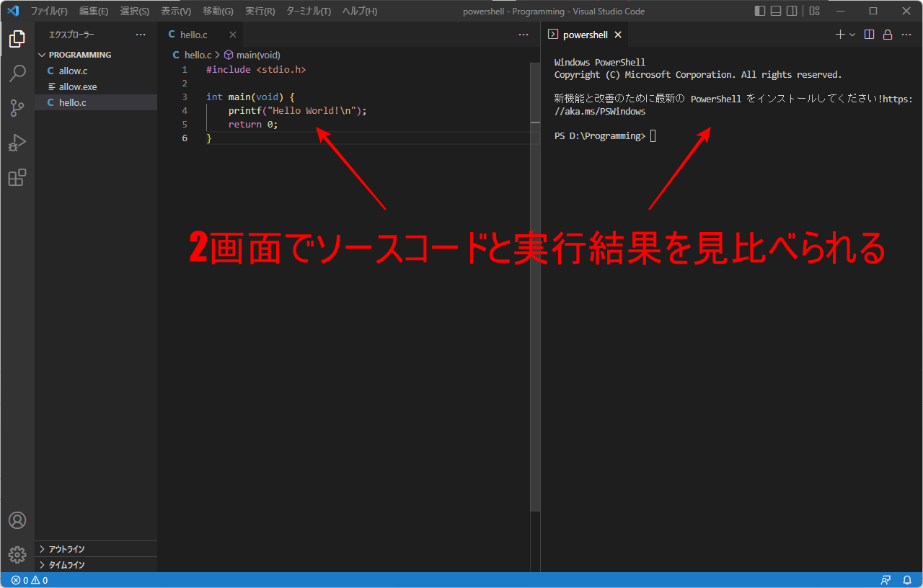
Task: Click the notifications bell in status bar
Action: point(907,580)
